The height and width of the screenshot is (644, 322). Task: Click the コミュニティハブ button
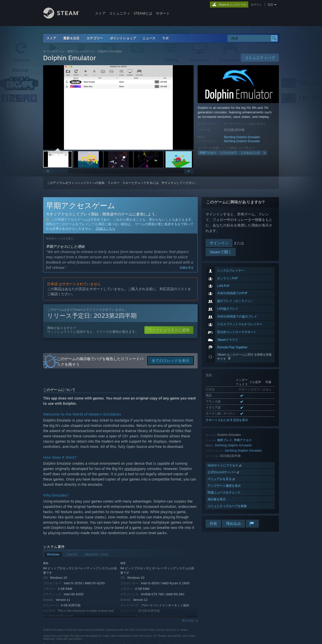coord(260,58)
